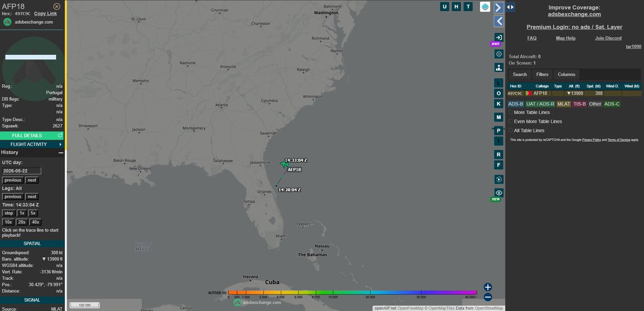644x311 pixels.
Task: Toggle the O map button
Action: point(499,93)
